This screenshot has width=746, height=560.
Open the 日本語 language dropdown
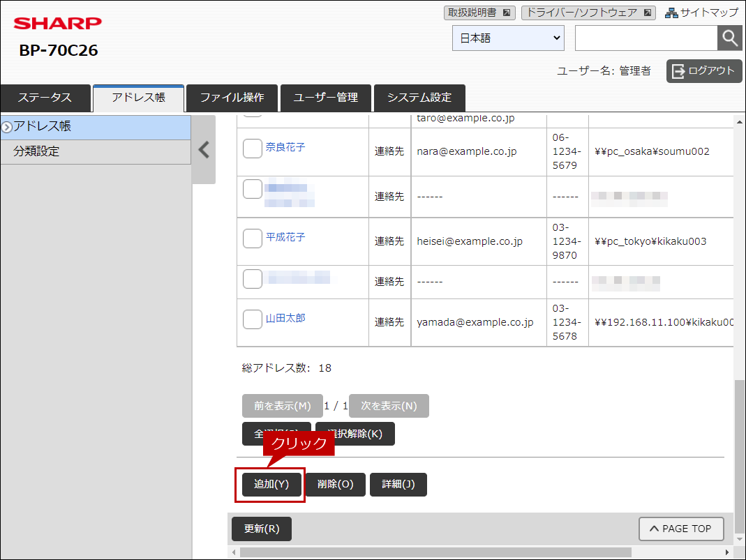click(508, 38)
